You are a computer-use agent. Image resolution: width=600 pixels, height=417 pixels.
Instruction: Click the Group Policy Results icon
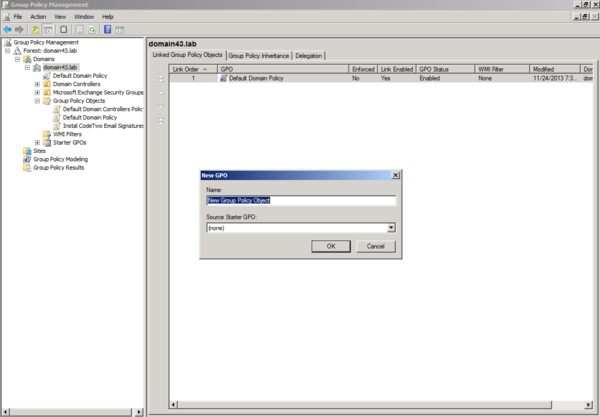[x=27, y=168]
